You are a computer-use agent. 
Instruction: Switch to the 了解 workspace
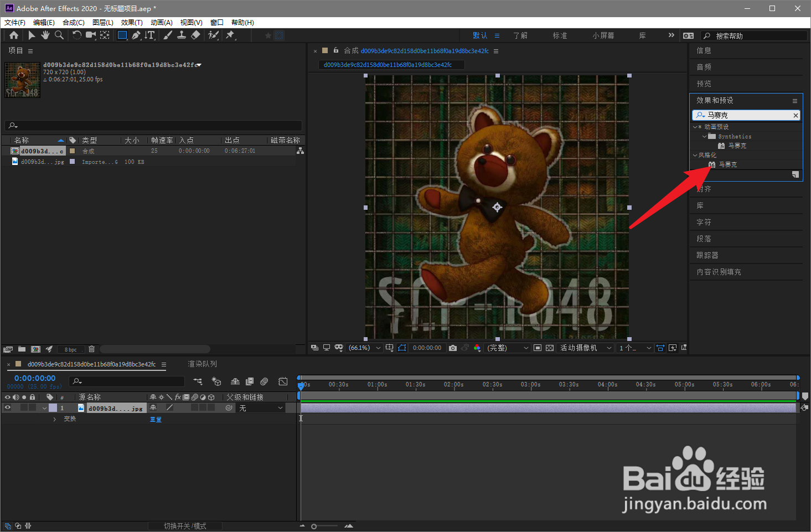520,35
